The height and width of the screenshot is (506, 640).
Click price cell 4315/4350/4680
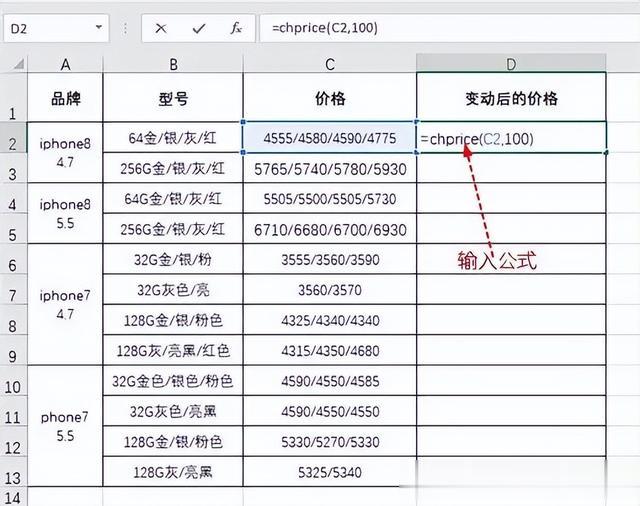330,351
